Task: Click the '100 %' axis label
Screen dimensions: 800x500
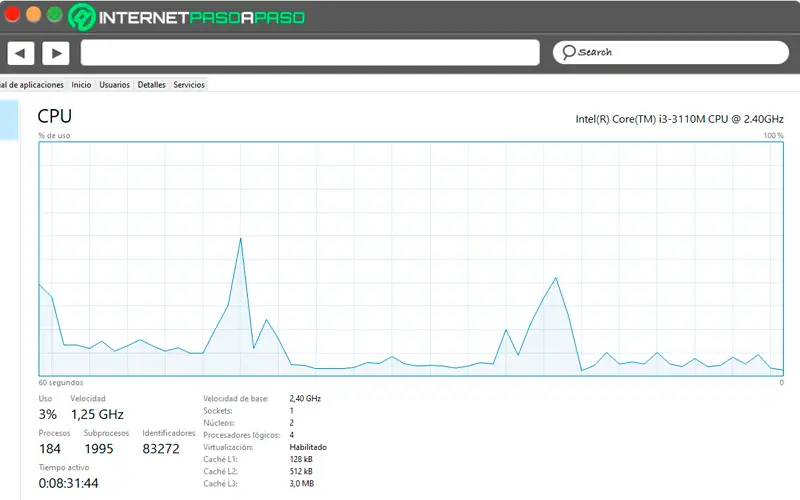Action: coord(773,135)
